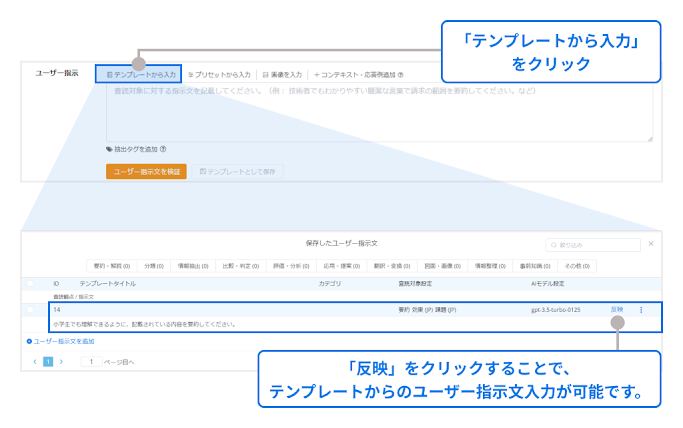
Task: Click コンテキスト・応答例追加 option
Action: [358, 74]
